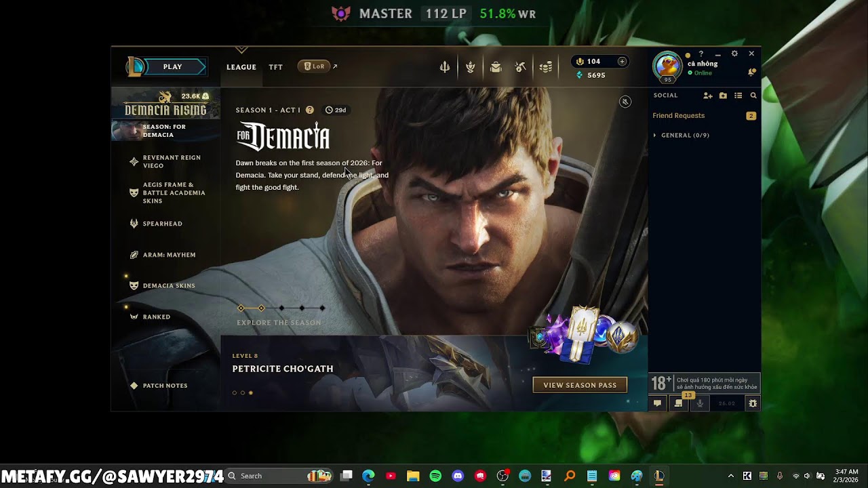The width and height of the screenshot is (868, 488).
Task: Select the first carousel dot
Action: point(235,392)
